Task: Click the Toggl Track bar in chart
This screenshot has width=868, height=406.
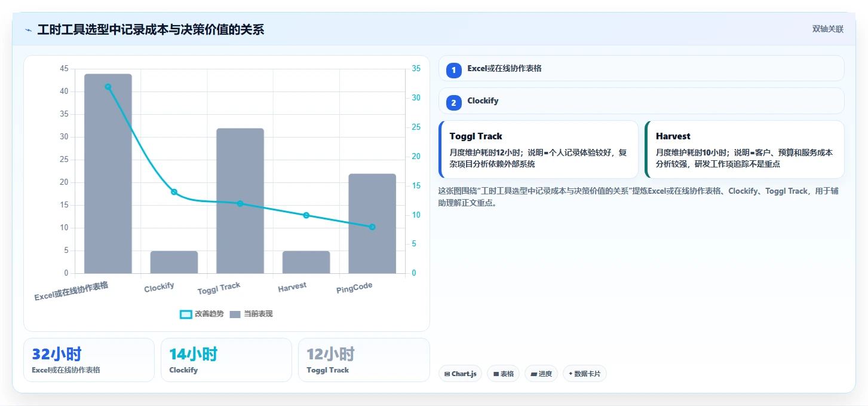Action: (240, 201)
